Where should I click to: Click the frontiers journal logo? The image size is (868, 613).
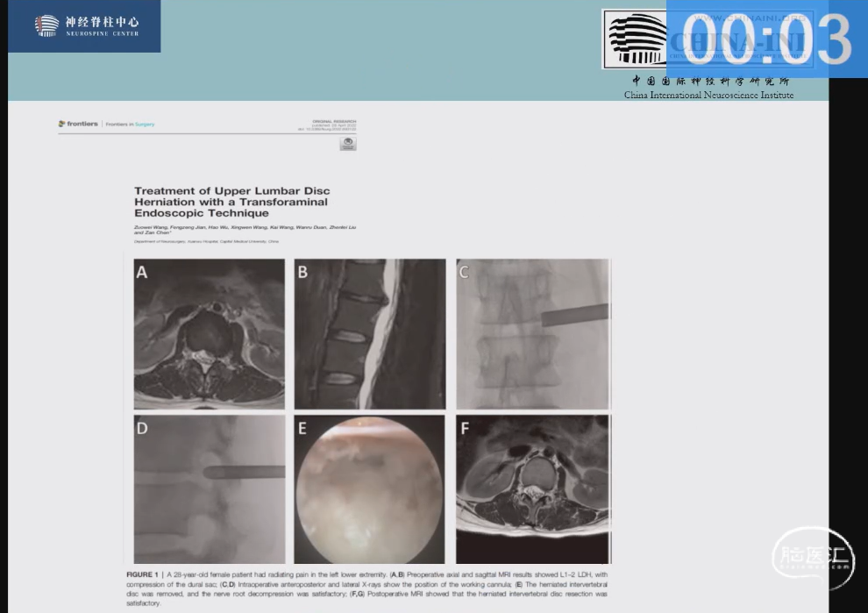(78, 124)
